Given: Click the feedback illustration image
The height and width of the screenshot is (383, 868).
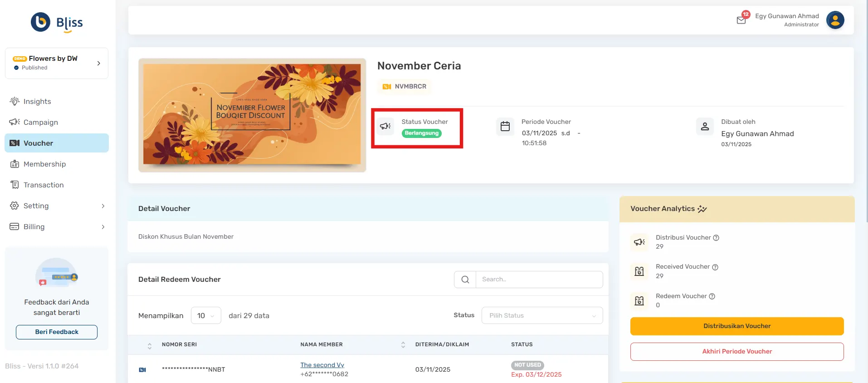Looking at the screenshot, I should [57, 272].
